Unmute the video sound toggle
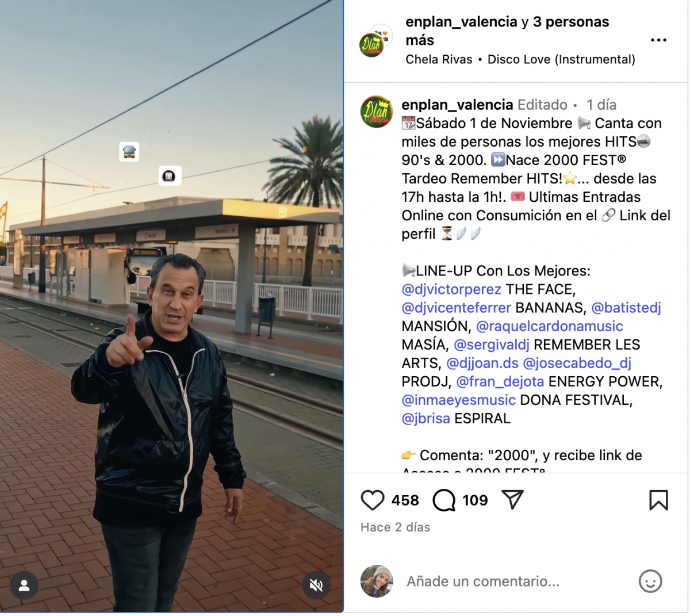Viewport: 690px width, 616px height. coord(316,586)
